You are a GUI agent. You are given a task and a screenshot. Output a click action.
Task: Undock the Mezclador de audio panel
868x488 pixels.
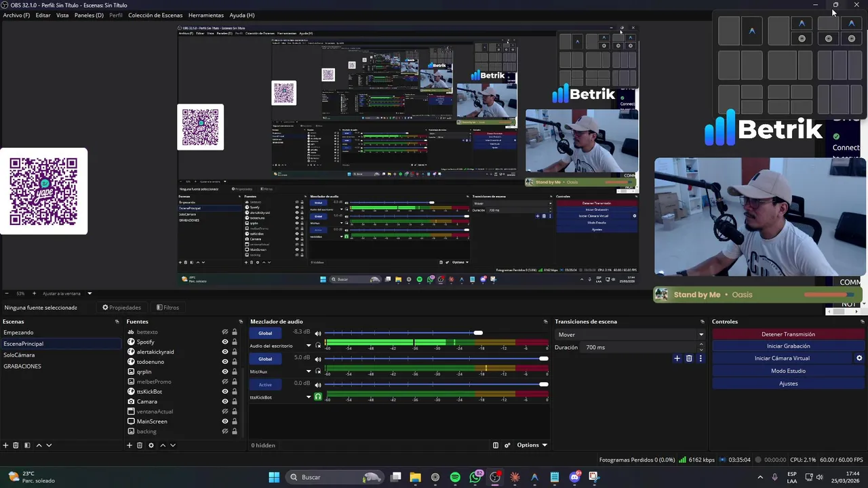[x=546, y=322]
